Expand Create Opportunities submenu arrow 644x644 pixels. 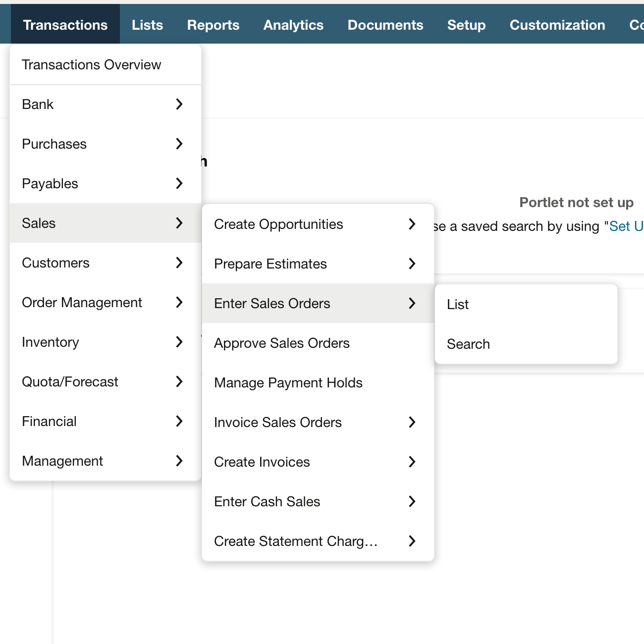412,224
